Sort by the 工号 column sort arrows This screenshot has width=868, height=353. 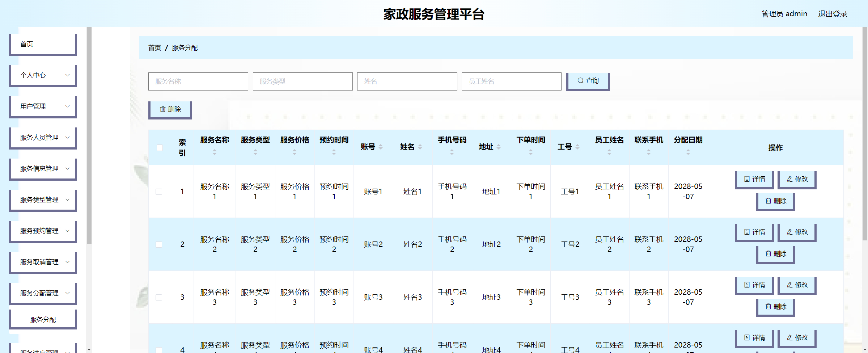click(577, 147)
